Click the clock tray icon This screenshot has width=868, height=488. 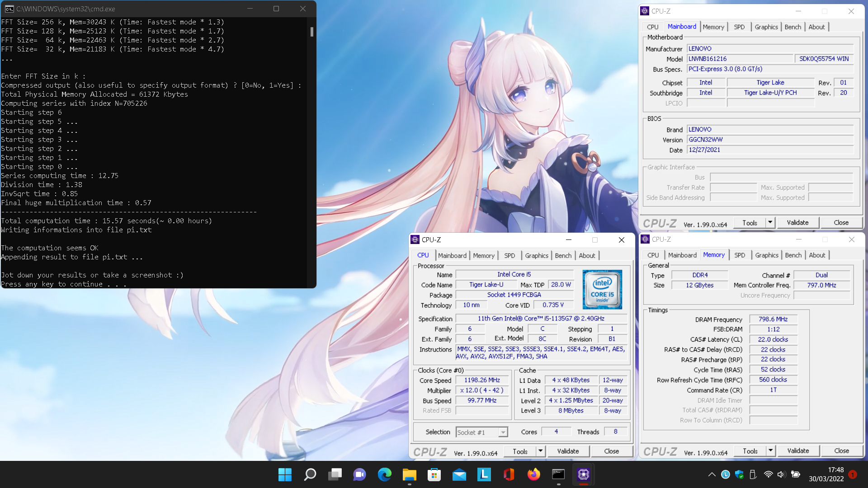[x=726, y=474]
